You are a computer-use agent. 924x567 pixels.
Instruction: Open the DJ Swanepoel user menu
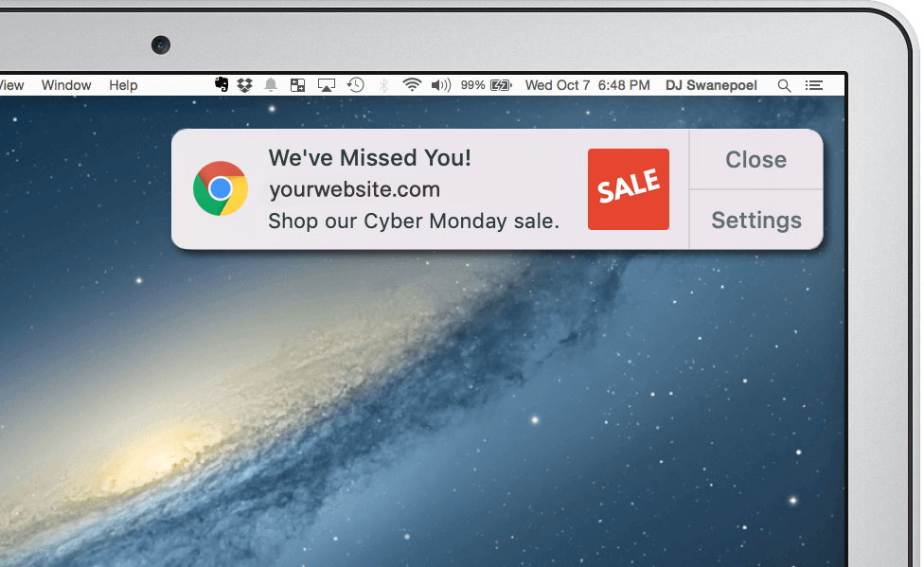(x=711, y=85)
